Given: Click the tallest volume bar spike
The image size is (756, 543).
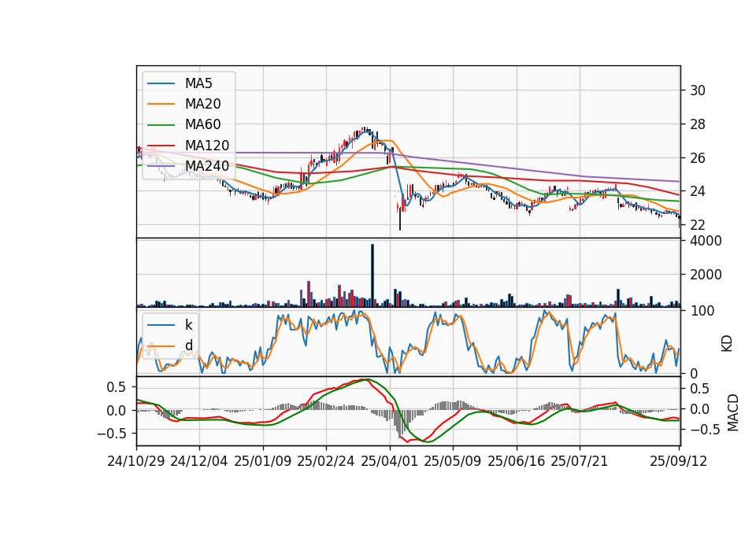Looking at the screenshot, I should click(372, 275).
